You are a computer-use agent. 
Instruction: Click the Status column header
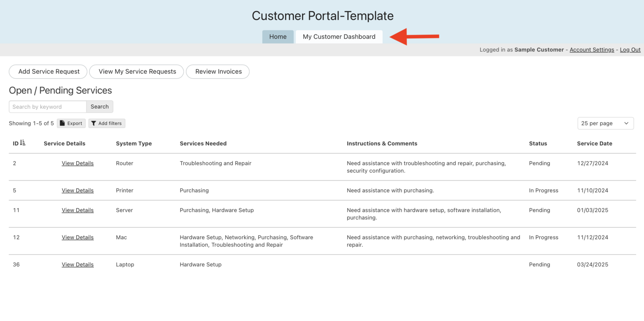(538, 143)
